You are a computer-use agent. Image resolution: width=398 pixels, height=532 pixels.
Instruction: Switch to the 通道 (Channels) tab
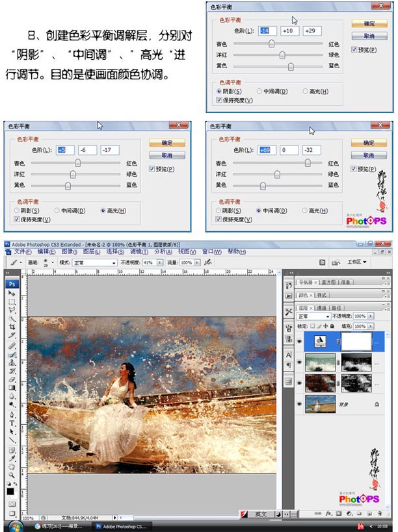(322, 308)
